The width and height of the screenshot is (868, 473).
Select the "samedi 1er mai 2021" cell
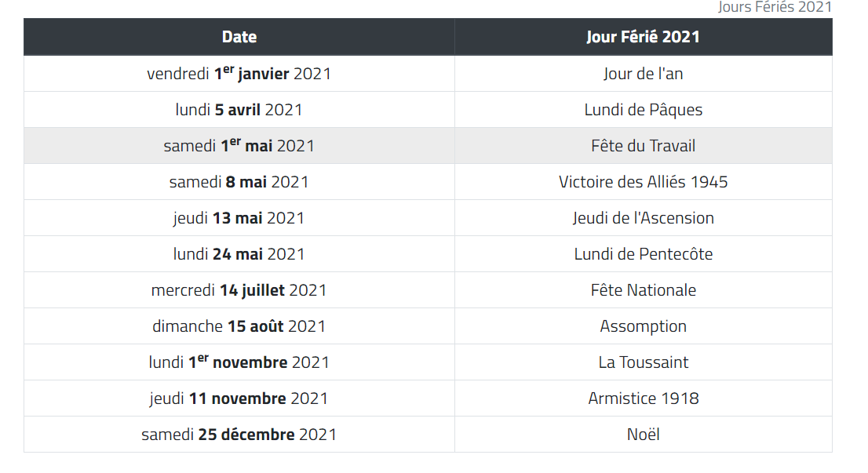[239, 146]
